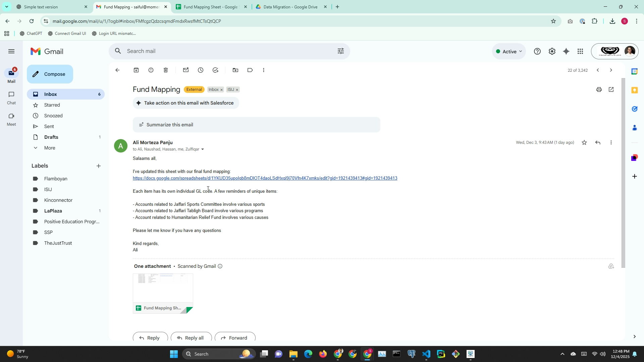Image resolution: width=644 pixels, height=362 pixels.
Task: Open the Active status dropdown
Action: [x=509, y=51]
